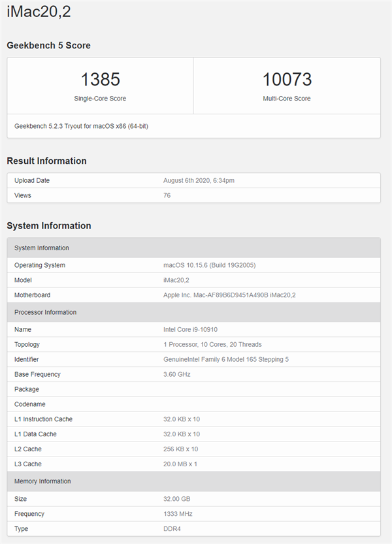Screen dimensions: 392x544
Task: Click the multi-core score value 10073
Action: point(287,80)
